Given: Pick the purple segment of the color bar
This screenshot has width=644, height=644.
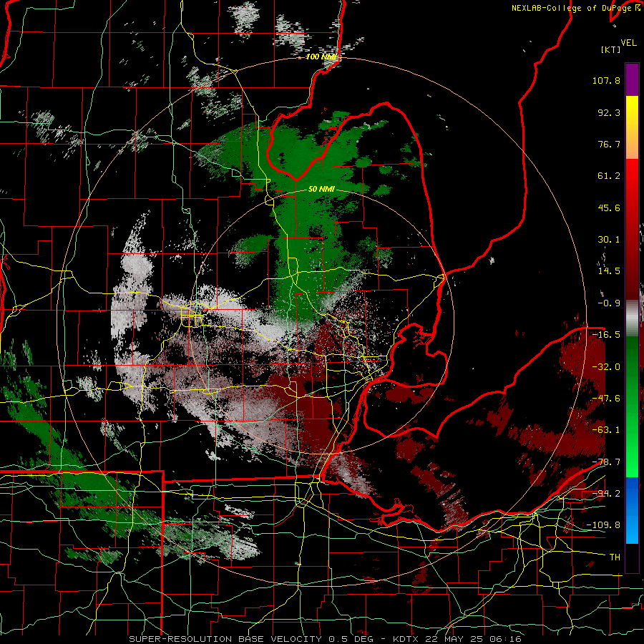Looking at the screenshot, I should coord(632,79).
